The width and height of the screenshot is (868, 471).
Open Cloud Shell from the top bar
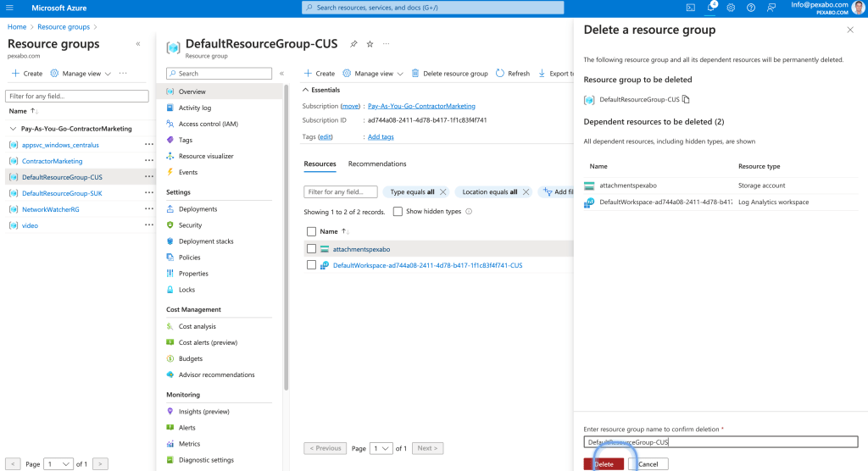point(690,8)
